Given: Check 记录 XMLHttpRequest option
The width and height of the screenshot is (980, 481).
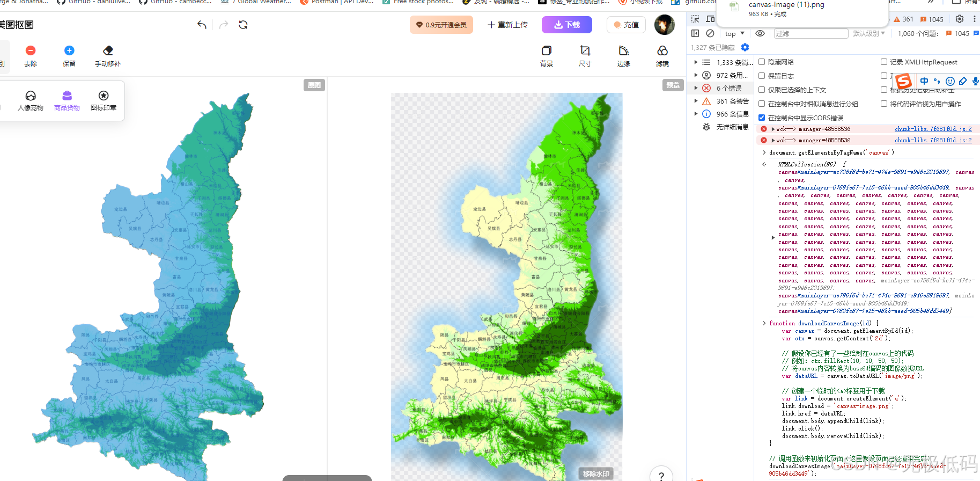Looking at the screenshot, I should [x=884, y=62].
